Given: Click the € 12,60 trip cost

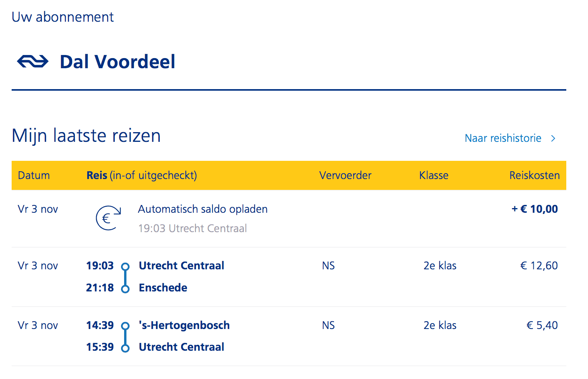Looking at the screenshot, I should click(539, 266).
